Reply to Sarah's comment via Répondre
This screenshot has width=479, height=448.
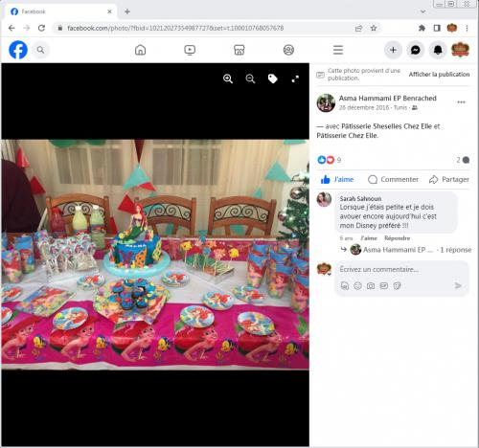[x=397, y=238]
